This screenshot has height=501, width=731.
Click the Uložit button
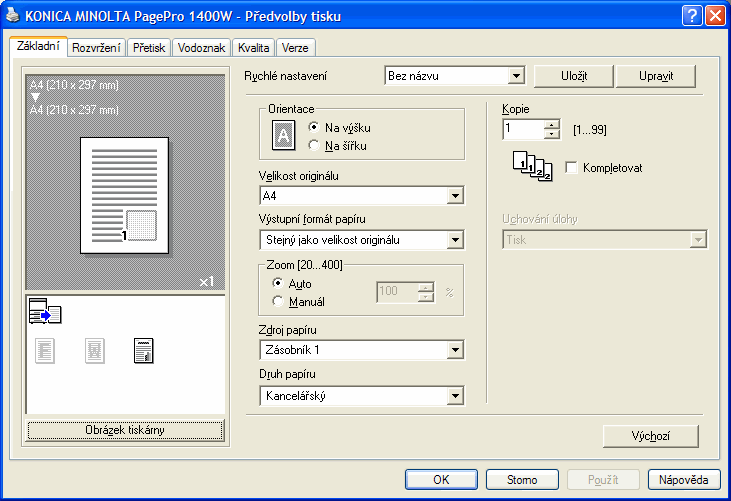pyautogui.click(x=571, y=76)
